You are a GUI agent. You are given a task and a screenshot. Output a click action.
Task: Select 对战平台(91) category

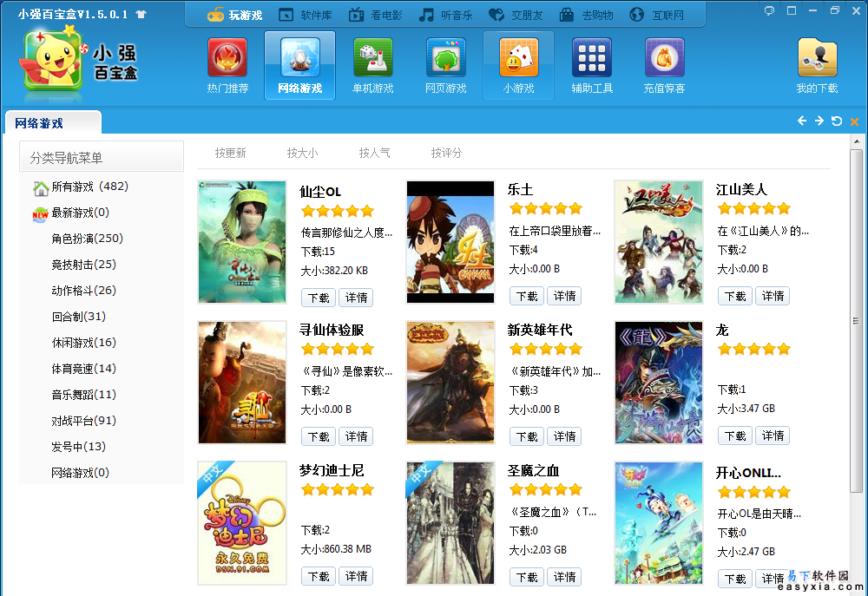tap(83, 421)
